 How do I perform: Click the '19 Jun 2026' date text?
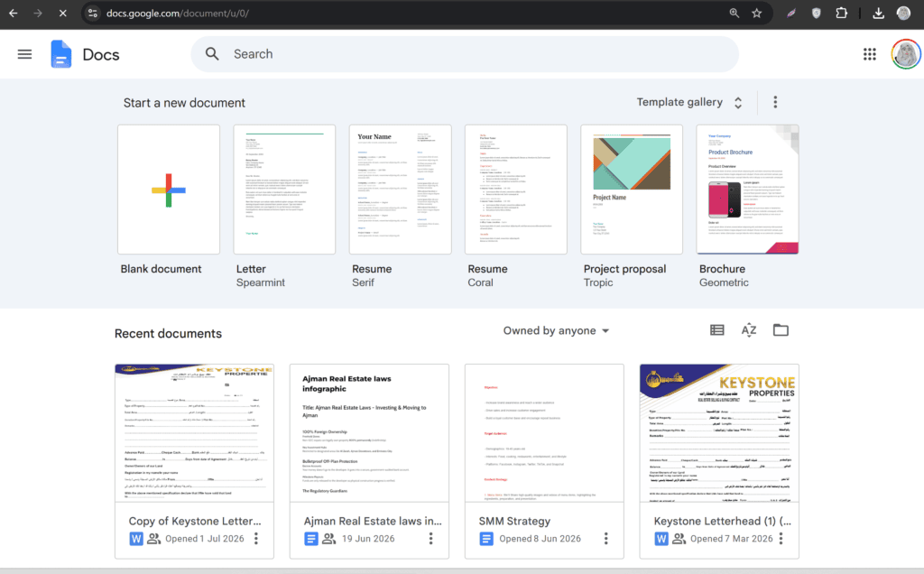click(368, 539)
